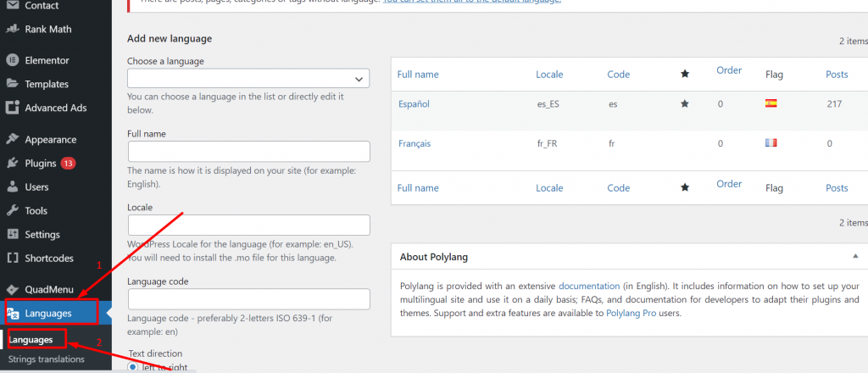Click the star icon in table footer

(685, 187)
